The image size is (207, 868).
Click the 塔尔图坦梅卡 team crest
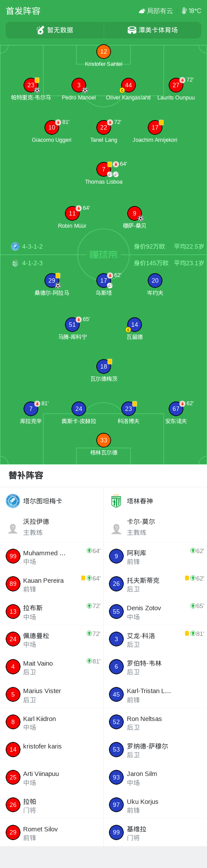(13, 501)
